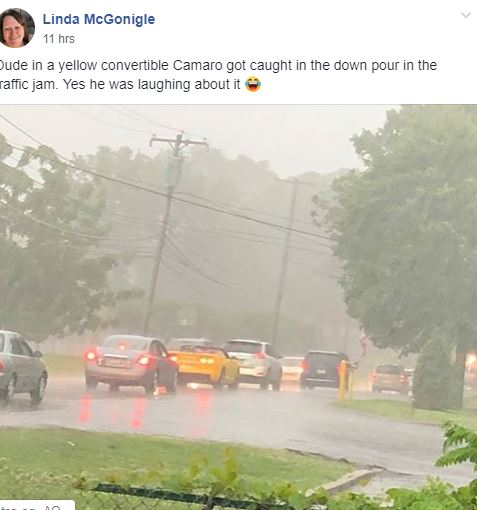Open the post via '11 hrs' timestamp
This screenshot has height=510, width=477.
pos(59,39)
